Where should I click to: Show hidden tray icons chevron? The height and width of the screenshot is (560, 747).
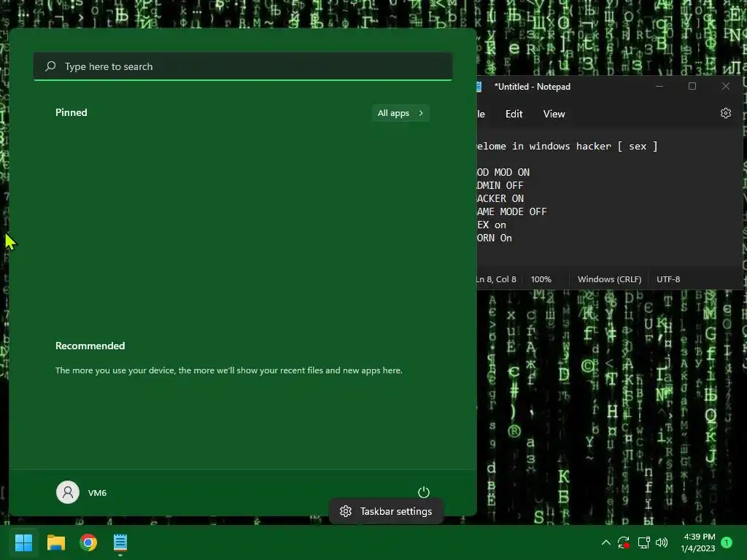[x=606, y=542]
